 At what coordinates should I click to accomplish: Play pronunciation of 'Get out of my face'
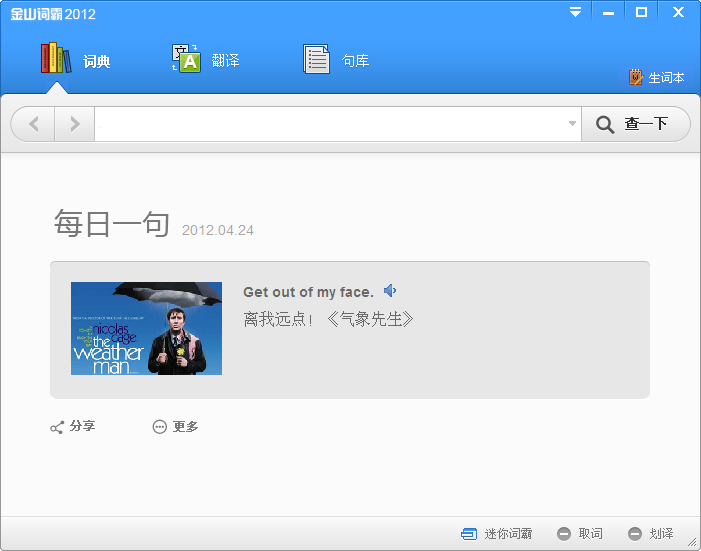390,291
